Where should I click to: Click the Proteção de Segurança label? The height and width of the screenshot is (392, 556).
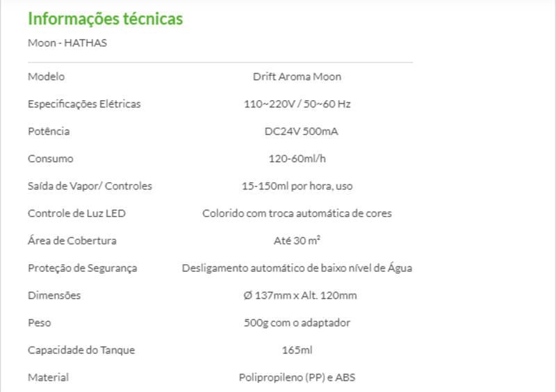click(x=83, y=268)
